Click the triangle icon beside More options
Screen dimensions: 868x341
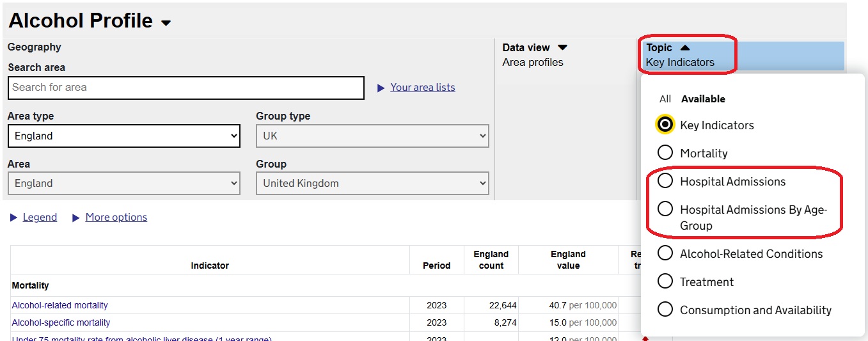pyautogui.click(x=75, y=218)
